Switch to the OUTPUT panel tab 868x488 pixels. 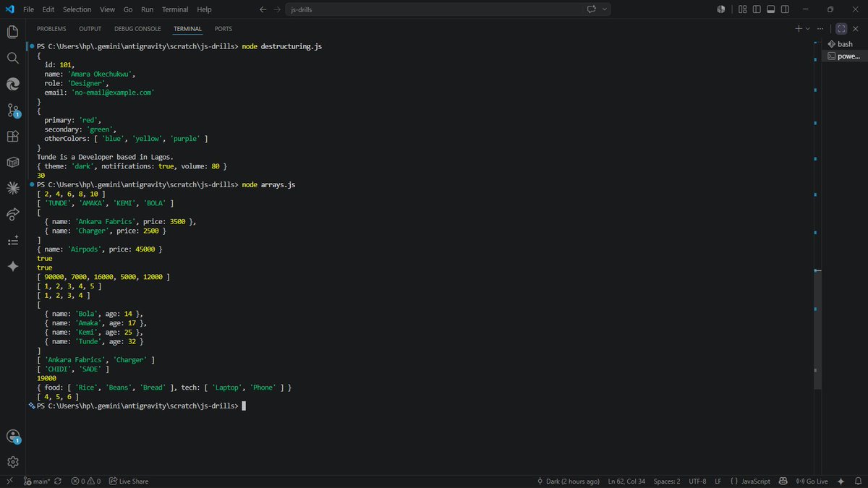(90, 29)
